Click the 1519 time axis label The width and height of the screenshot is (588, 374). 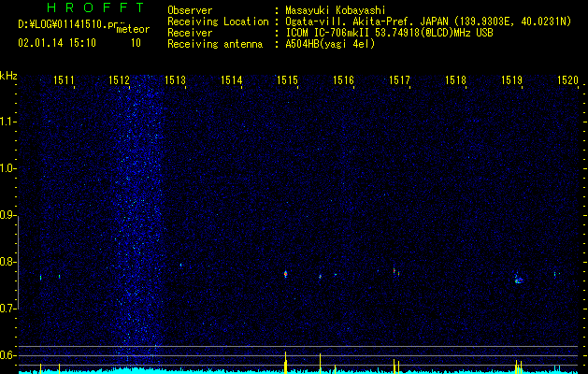[512, 80]
